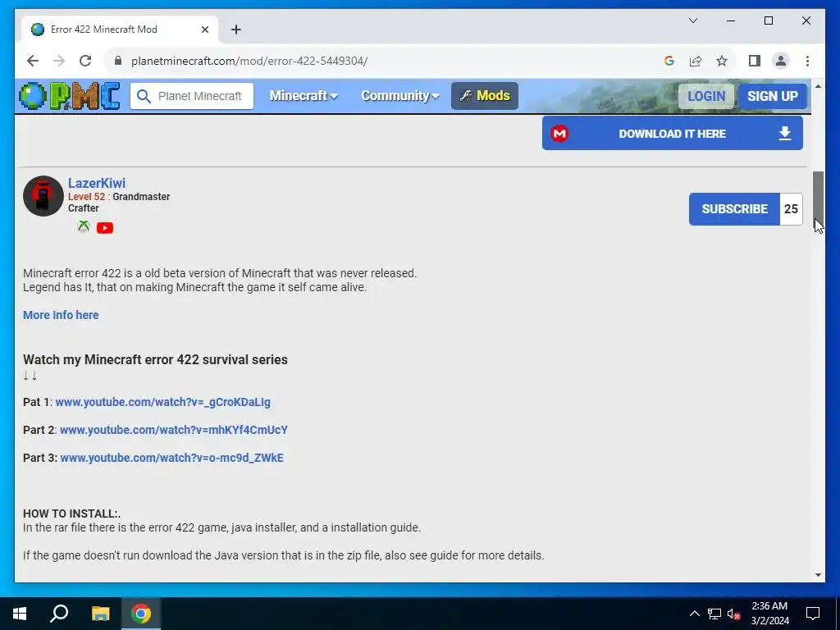This screenshot has width=840, height=630.
Task: Click the browser forward arrow
Action: pos(59,61)
